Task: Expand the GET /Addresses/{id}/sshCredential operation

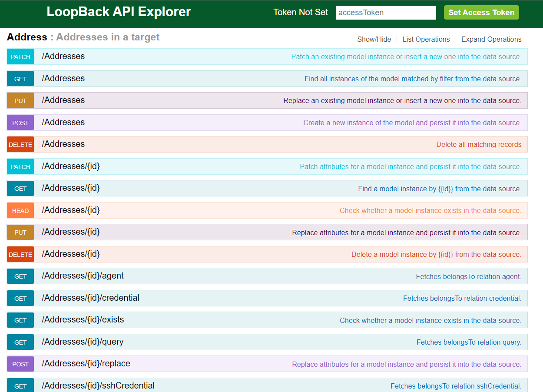Action: pyautogui.click(x=98, y=385)
